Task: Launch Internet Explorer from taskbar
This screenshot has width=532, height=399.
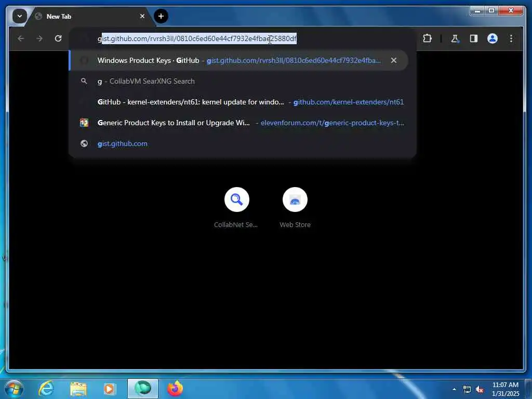Action: click(x=46, y=389)
